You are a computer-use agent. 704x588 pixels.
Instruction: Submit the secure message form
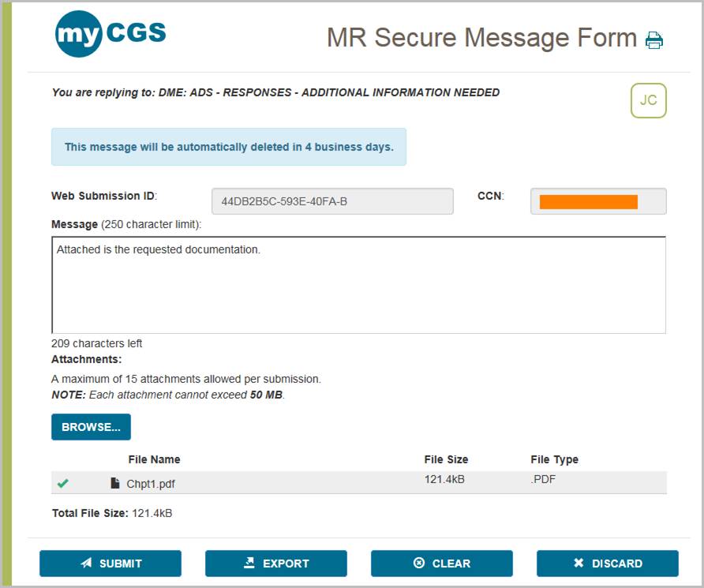pyautogui.click(x=110, y=563)
